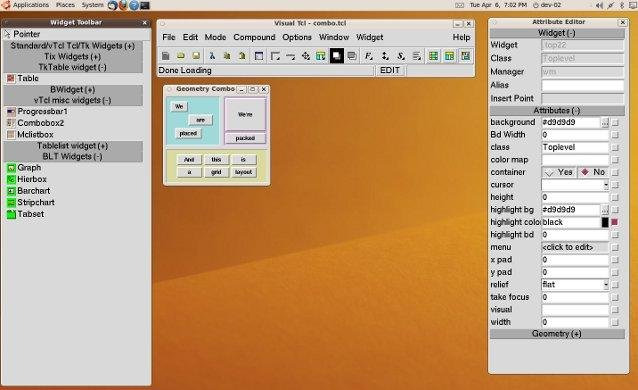The height and width of the screenshot is (390, 638).
Task: Click the 'grid' button in Geometry Combo
Action: coord(216,172)
